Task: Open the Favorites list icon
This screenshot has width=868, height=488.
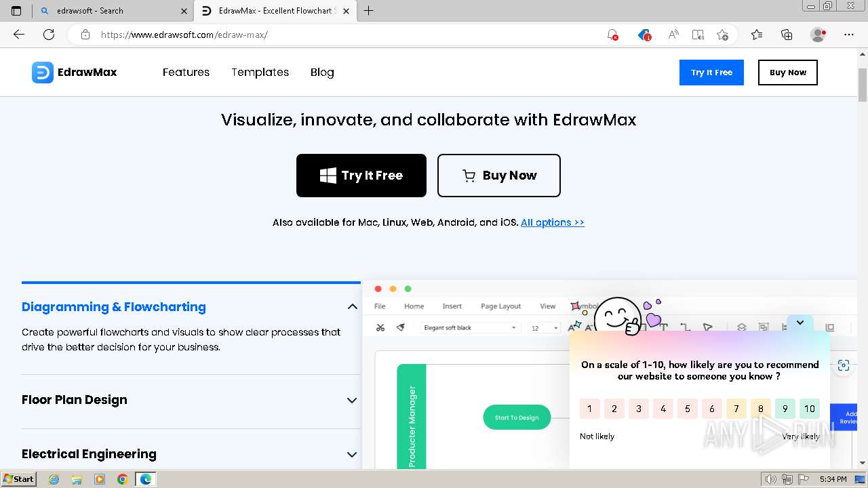Action: (757, 35)
